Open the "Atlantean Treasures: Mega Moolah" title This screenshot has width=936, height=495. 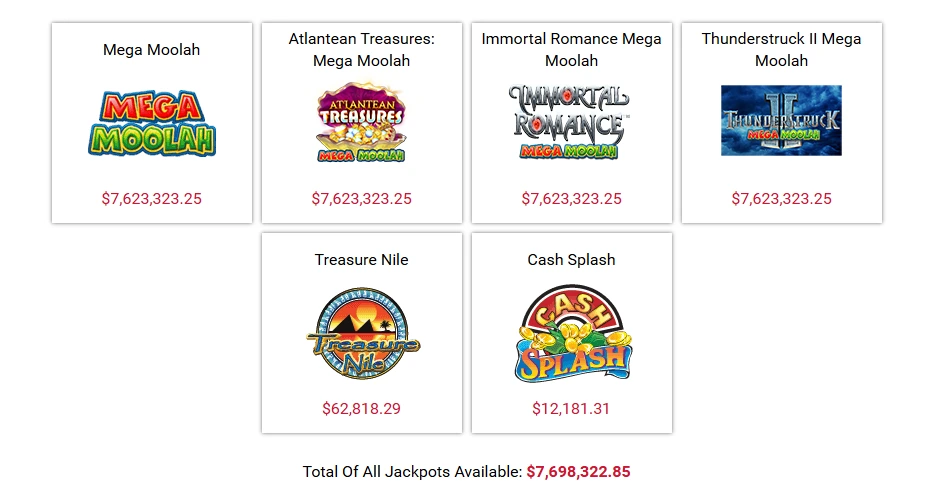pyautogui.click(x=361, y=49)
